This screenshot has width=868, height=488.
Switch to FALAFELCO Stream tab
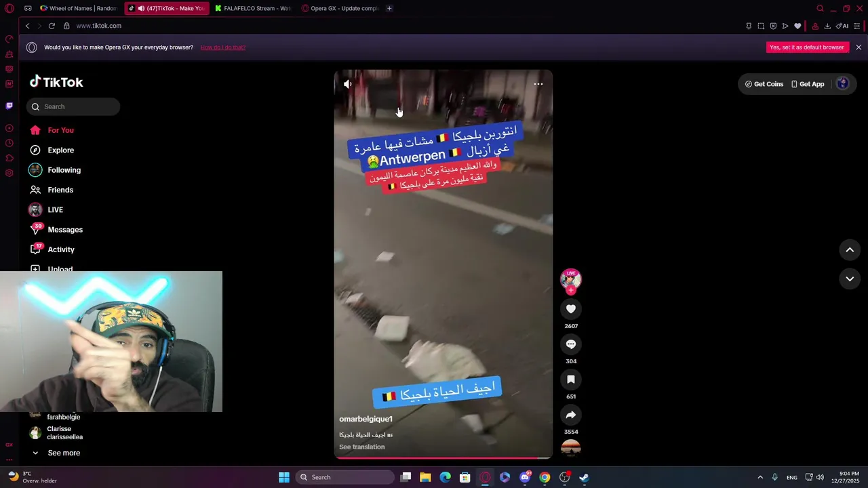(252, 8)
